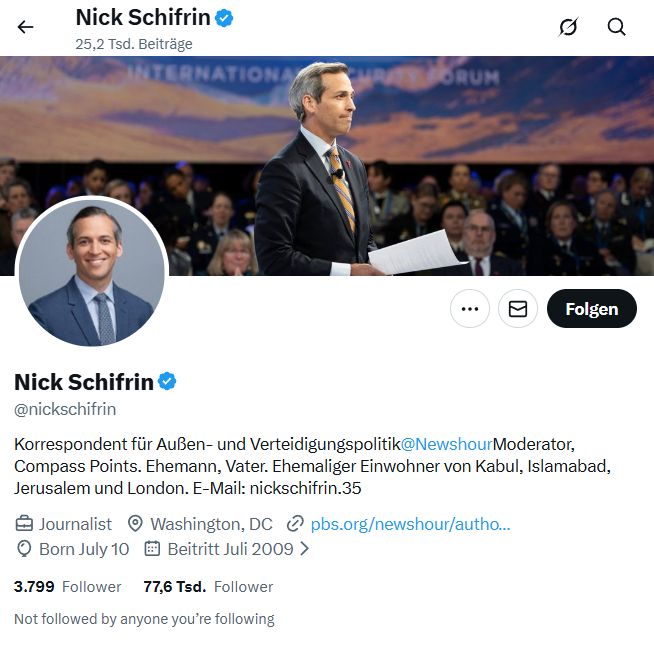Click the birthday balloon icon
This screenshot has width=654, height=652.
coord(24,549)
